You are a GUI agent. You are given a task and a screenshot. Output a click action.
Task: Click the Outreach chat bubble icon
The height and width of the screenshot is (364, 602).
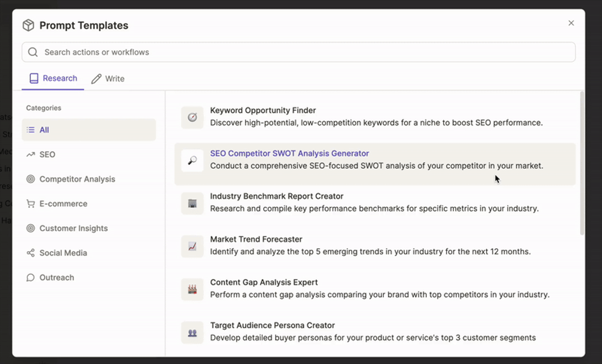pos(30,278)
